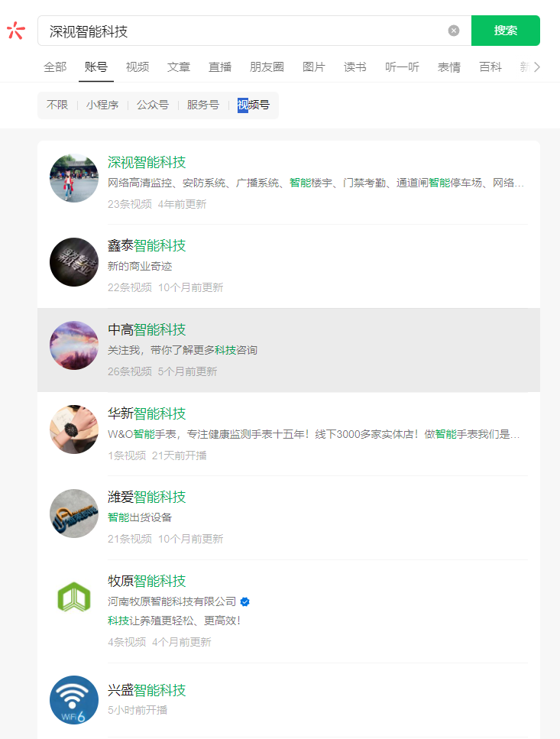This screenshot has height=739, width=560.
Task: Click 关注我，带你了解更多科技咨询 text
Action: 183,350
